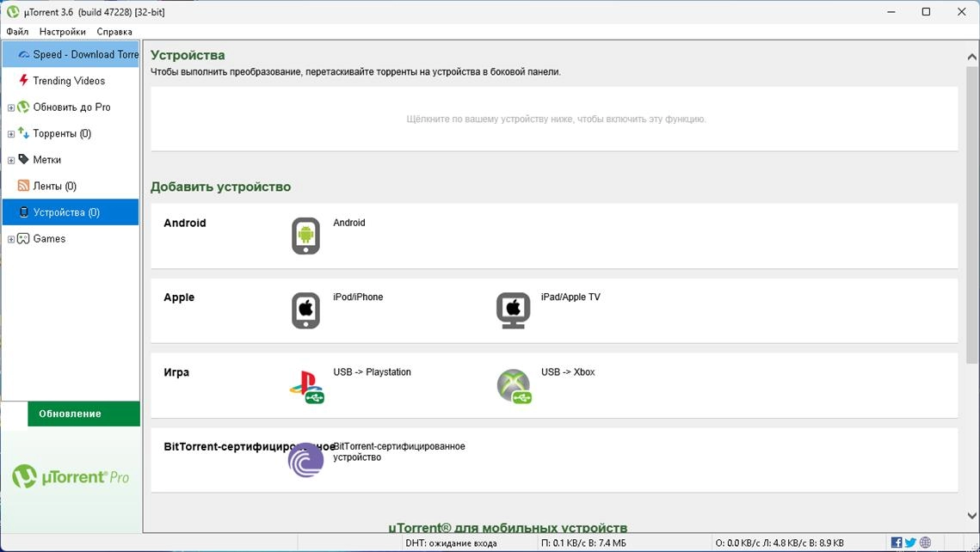Click the speedometer icon in sidebar
The image size is (980, 552).
[24, 54]
